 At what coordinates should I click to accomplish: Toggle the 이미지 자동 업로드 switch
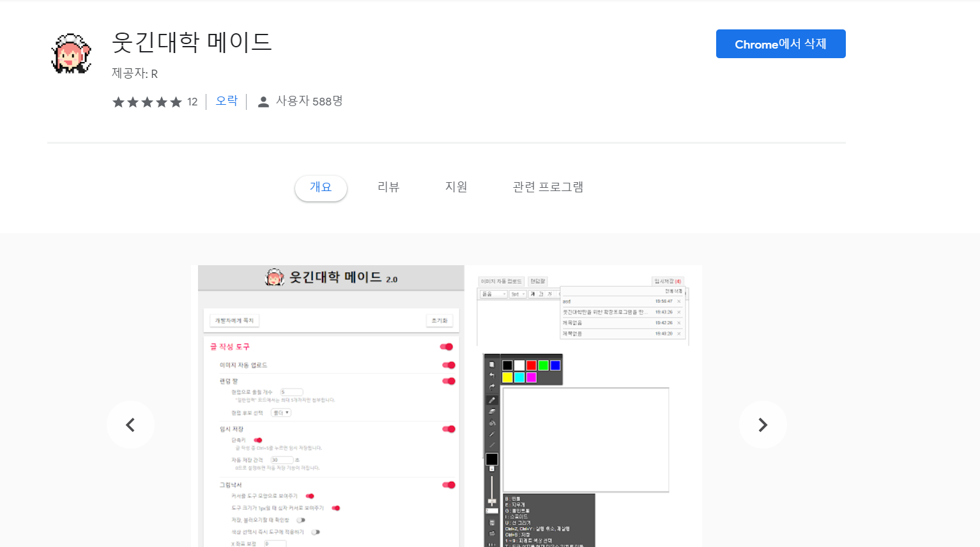[x=448, y=366]
